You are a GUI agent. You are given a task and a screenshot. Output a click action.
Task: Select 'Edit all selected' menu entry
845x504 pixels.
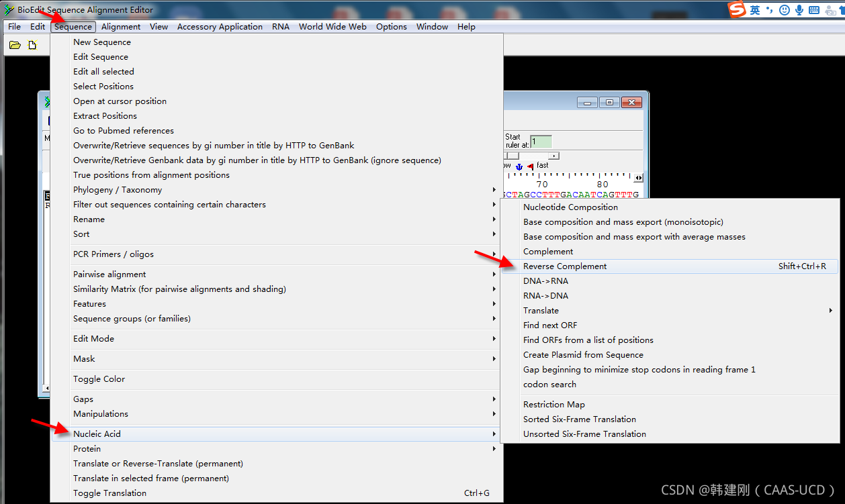tap(276, 72)
